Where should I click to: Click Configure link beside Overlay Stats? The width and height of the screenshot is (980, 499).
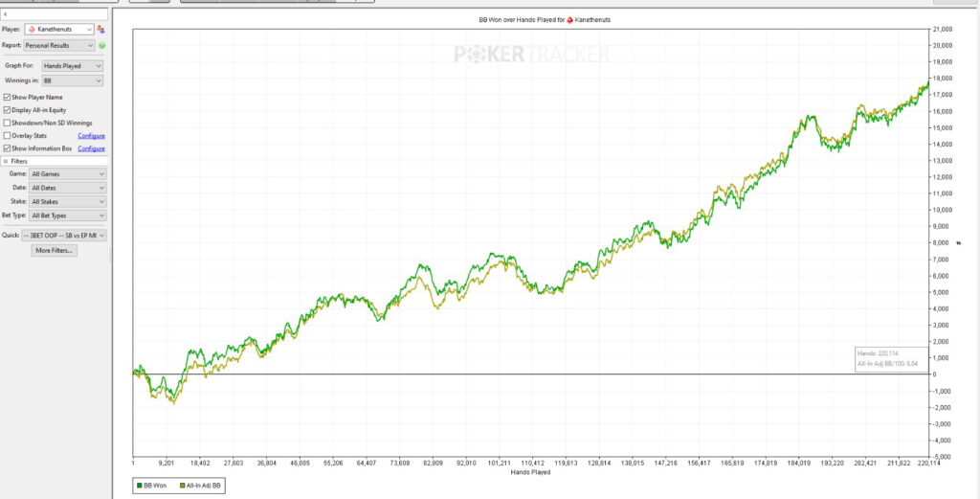tap(91, 136)
